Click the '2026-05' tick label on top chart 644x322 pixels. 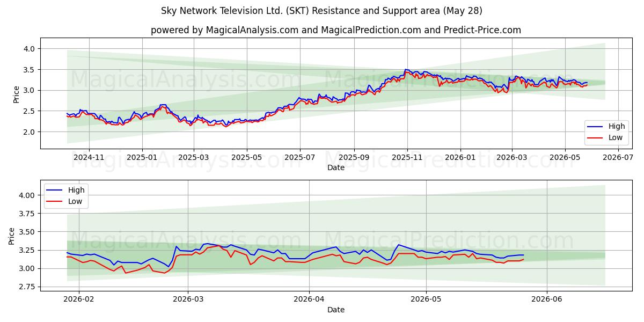[565, 157]
